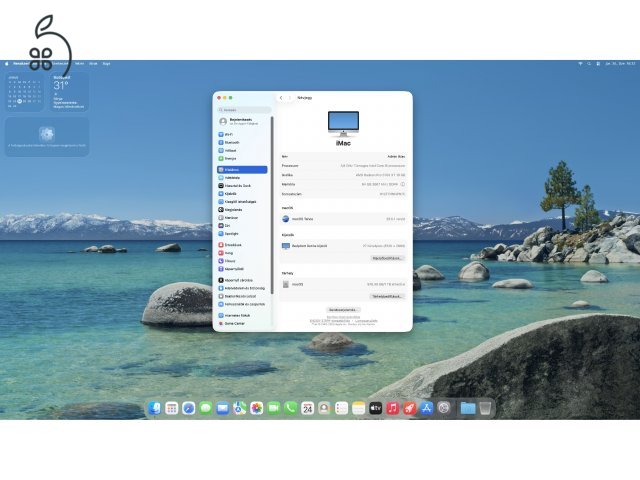Click the iMac image thumbnail
Screen dimensions: 640x480
(x=343, y=124)
